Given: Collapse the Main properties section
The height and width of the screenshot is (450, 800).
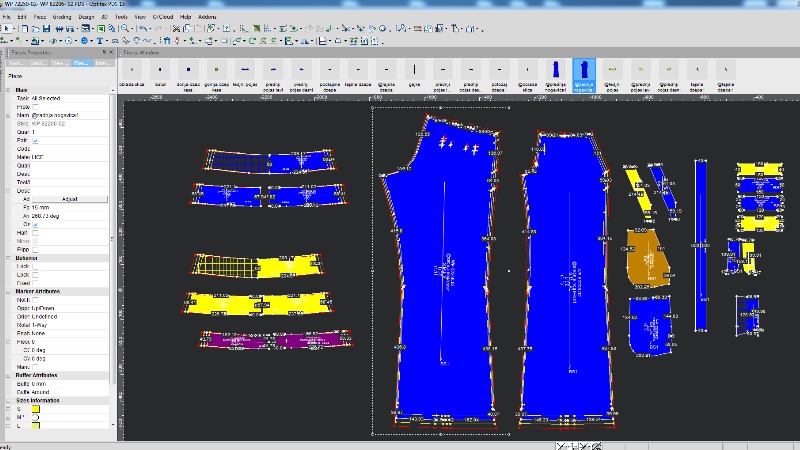Looking at the screenshot, I should point(6,90).
